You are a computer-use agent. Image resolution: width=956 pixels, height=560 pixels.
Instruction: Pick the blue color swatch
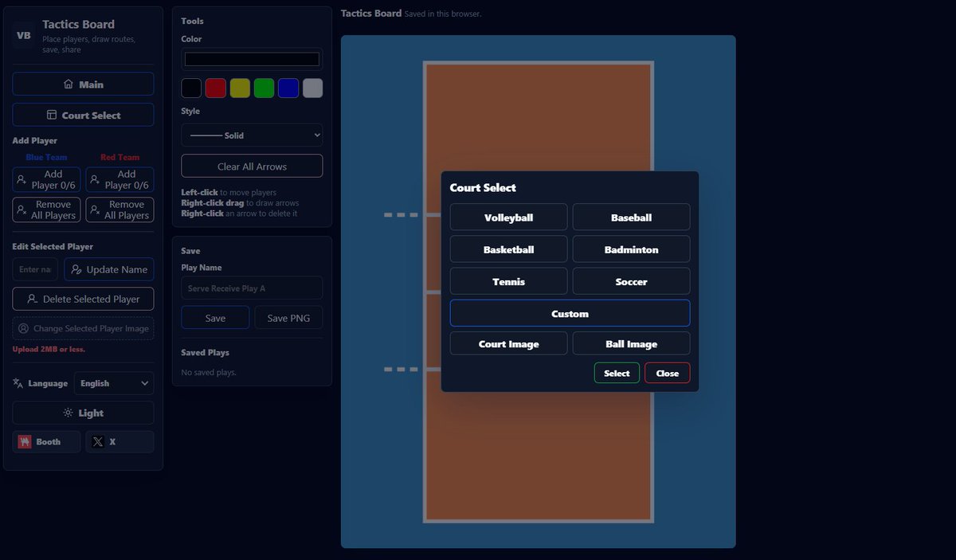pyautogui.click(x=288, y=88)
